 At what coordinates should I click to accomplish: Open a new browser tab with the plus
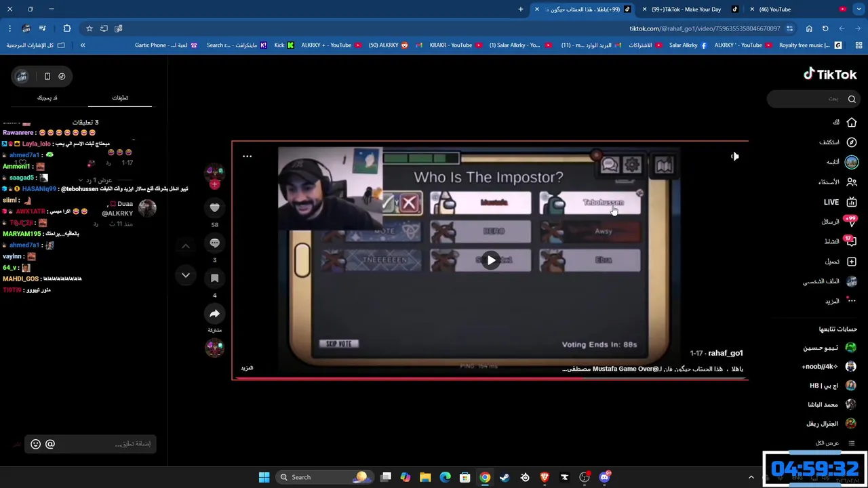click(521, 9)
